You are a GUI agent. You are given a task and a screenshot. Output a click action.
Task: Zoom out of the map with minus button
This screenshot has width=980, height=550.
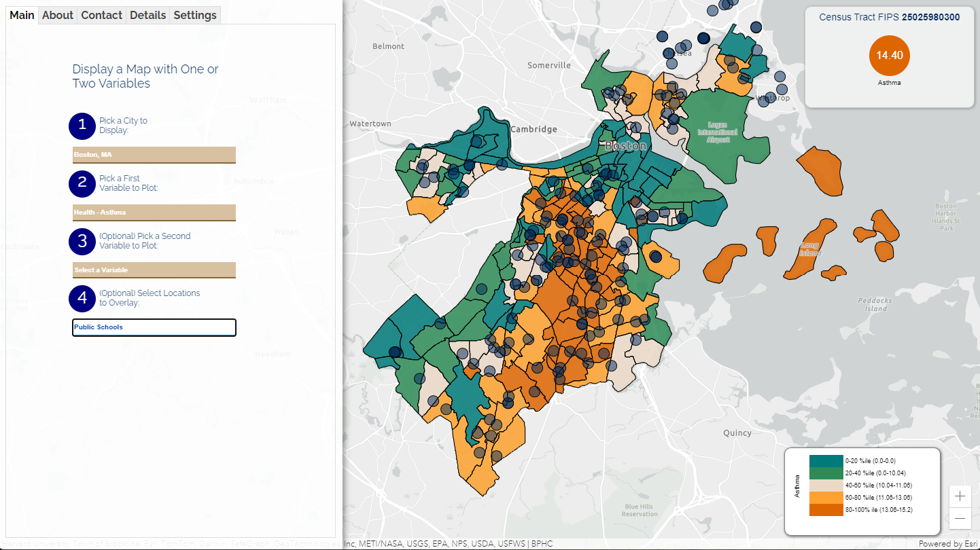[x=960, y=519]
